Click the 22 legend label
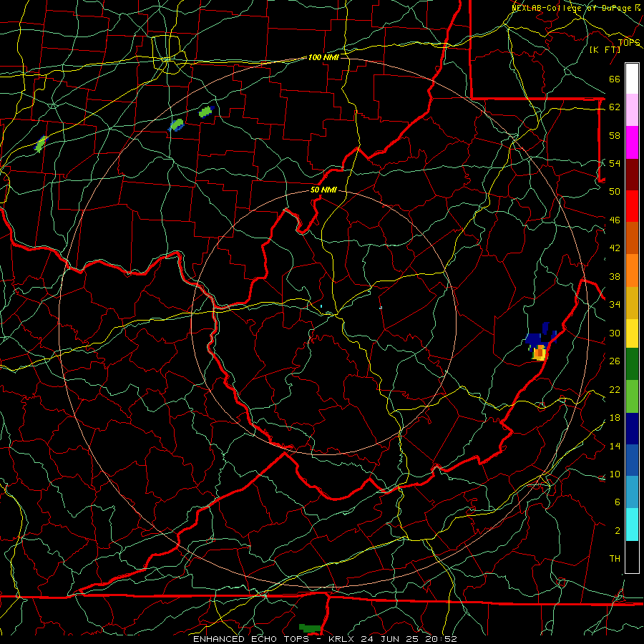This screenshot has height=644, width=644. click(615, 389)
